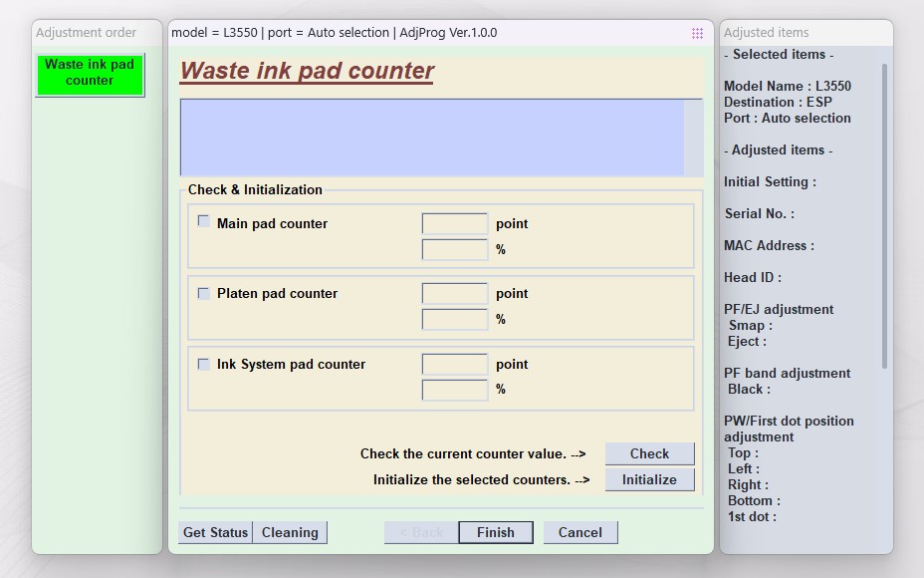
Task: Tick the Platen pad counter checkbox
Action: click(204, 293)
